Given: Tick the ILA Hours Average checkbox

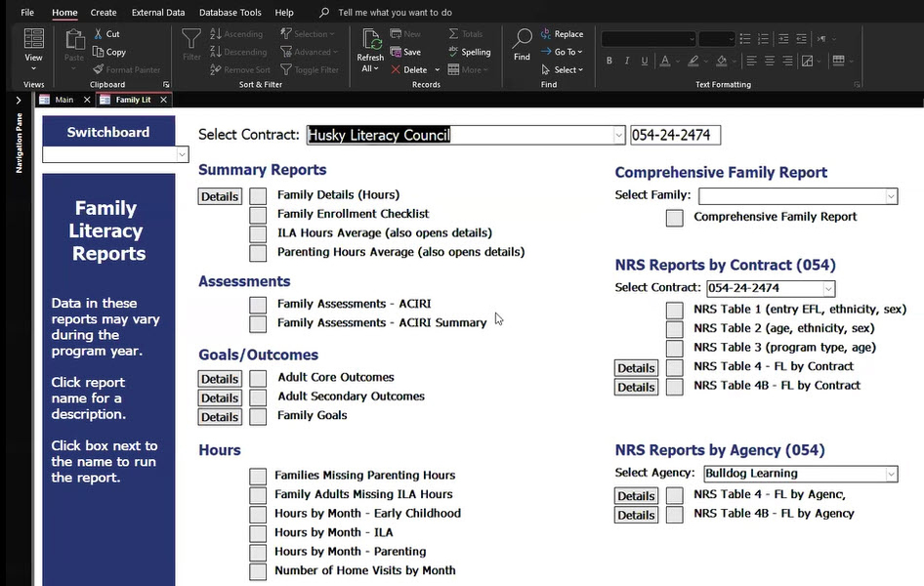Looking at the screenshot, I should [x=258, y=233].
